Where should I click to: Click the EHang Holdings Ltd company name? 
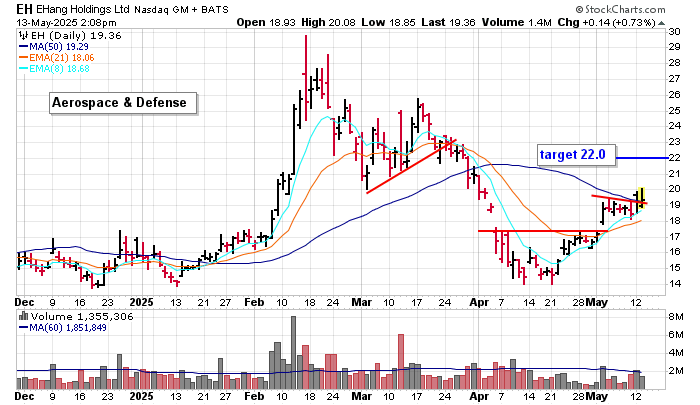83,9
